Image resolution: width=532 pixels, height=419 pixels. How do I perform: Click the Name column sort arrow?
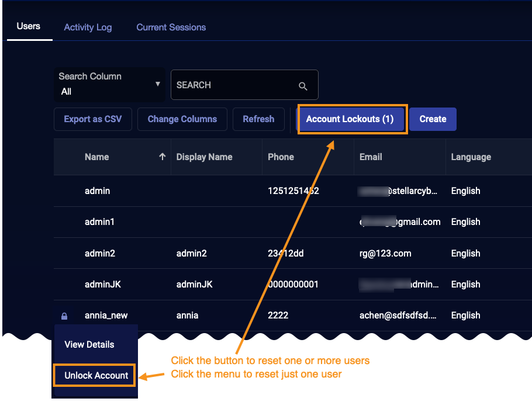click(162, 157)
